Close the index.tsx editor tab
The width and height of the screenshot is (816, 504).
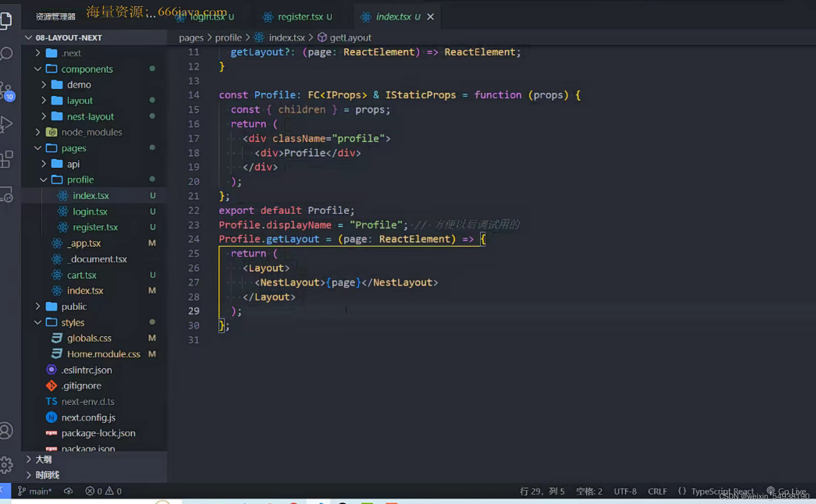point(430,17)
